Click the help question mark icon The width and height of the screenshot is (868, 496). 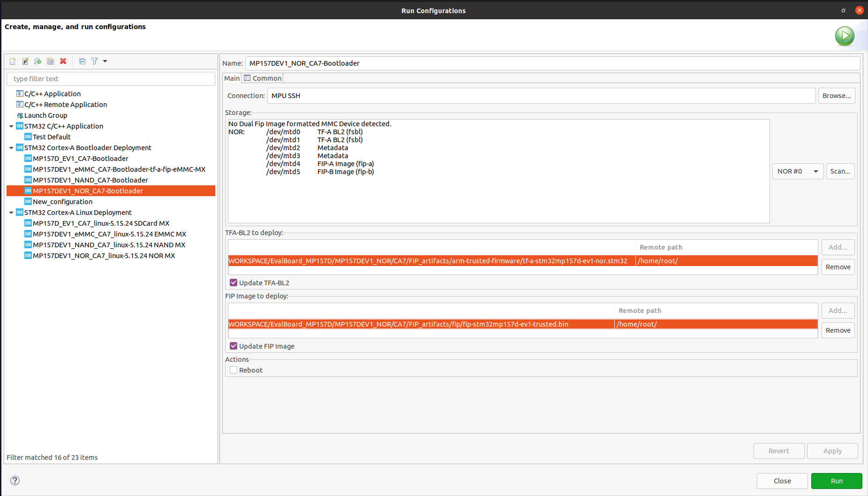15,480
